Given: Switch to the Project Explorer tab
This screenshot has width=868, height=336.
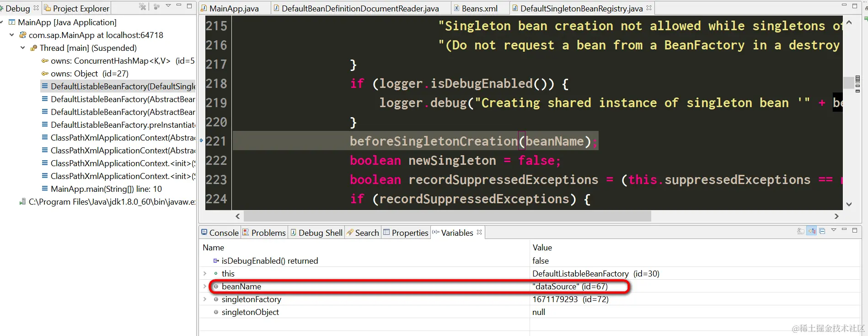Looking at the screenshot, I should coord(77,8).
